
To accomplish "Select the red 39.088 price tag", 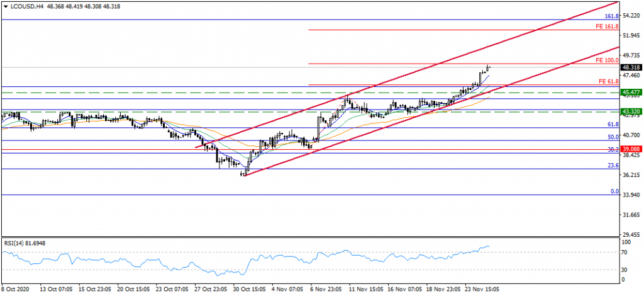I will tap(631, 149).
